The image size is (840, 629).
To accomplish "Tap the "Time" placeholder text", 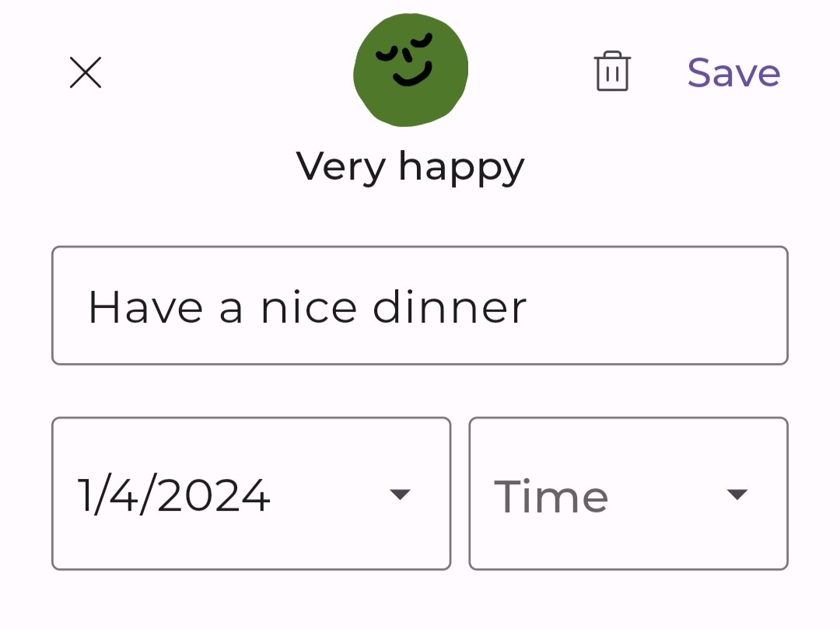I will pos(551,496).
